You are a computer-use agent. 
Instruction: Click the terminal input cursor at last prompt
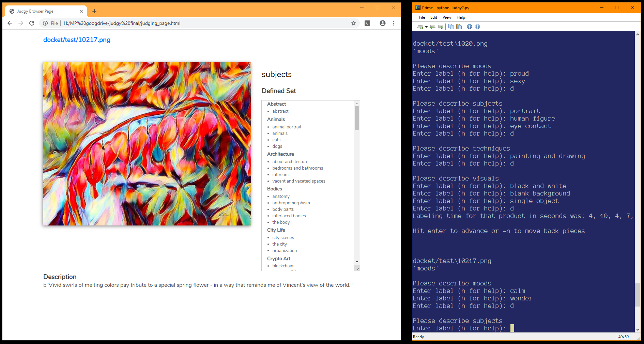(x=512, y=328)
